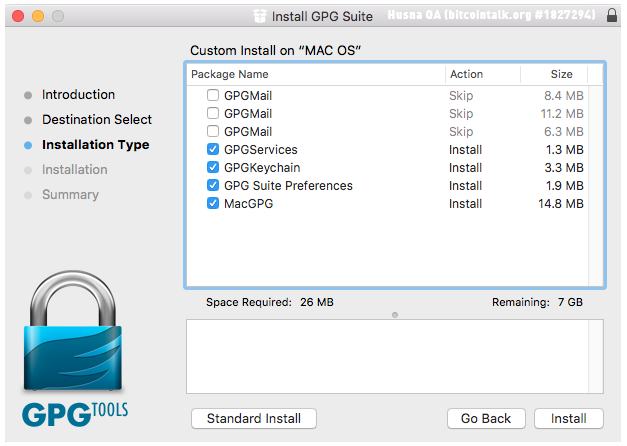Click the padlock icon in the title bar
This screenshot has width=627, height=446.
[x=611, y=15]
